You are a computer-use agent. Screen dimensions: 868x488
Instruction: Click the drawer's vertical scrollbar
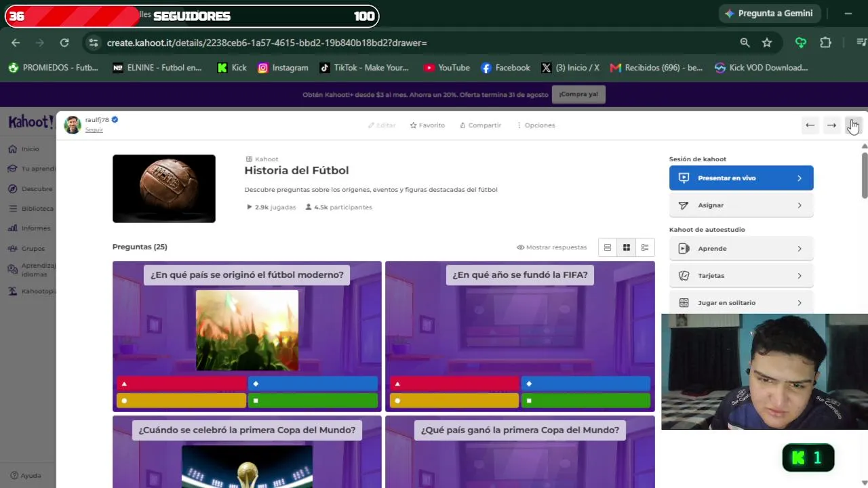click(x=865, y=176)
